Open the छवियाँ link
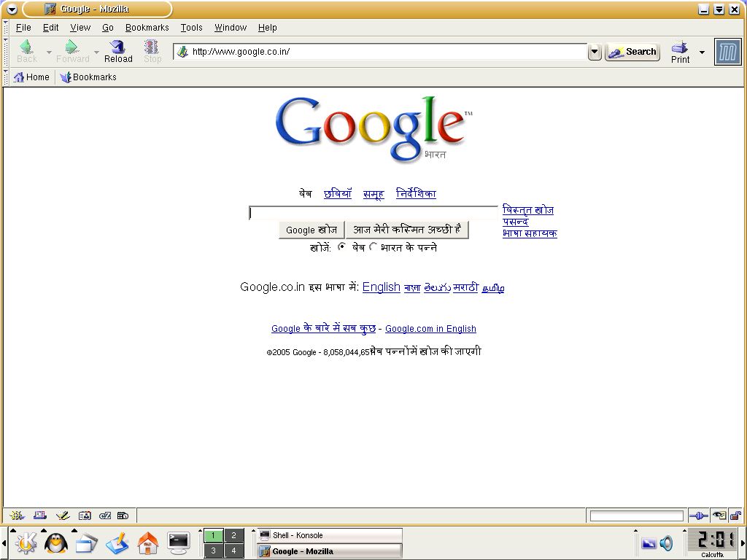 338,194
